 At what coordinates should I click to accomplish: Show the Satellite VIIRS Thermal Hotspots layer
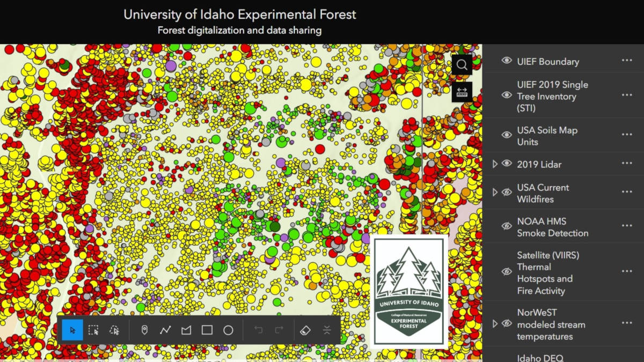click(507, 272)
